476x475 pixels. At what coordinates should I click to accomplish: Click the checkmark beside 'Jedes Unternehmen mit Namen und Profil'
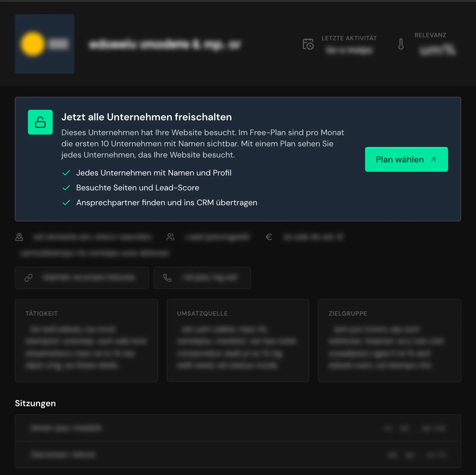[66, 173]
